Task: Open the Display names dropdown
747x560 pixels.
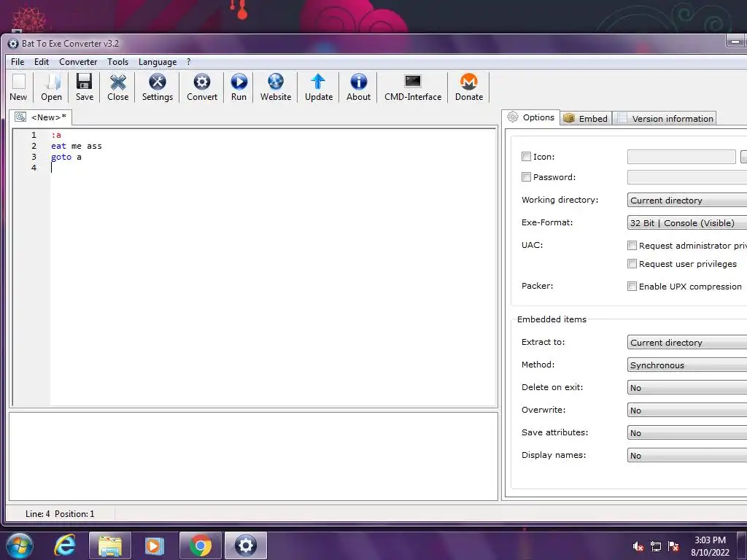Action: 687,456
